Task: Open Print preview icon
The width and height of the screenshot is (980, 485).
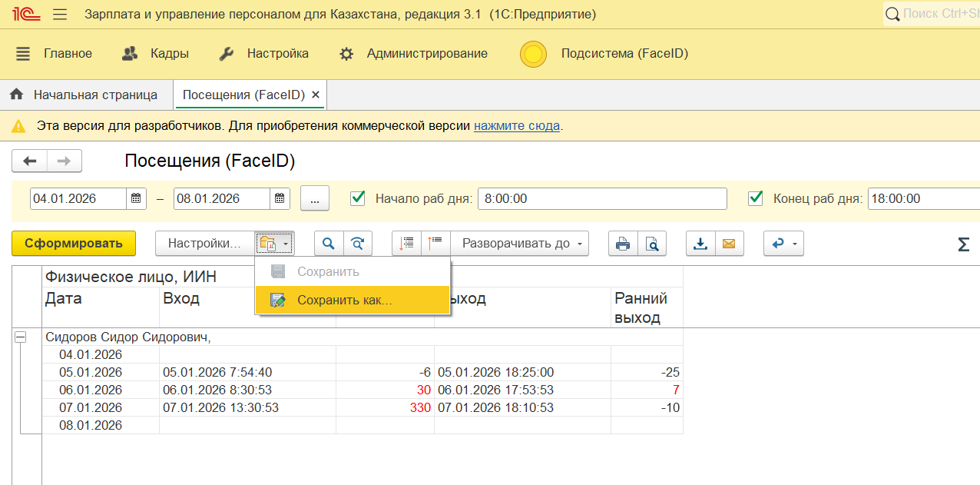Action: point(652,244)
